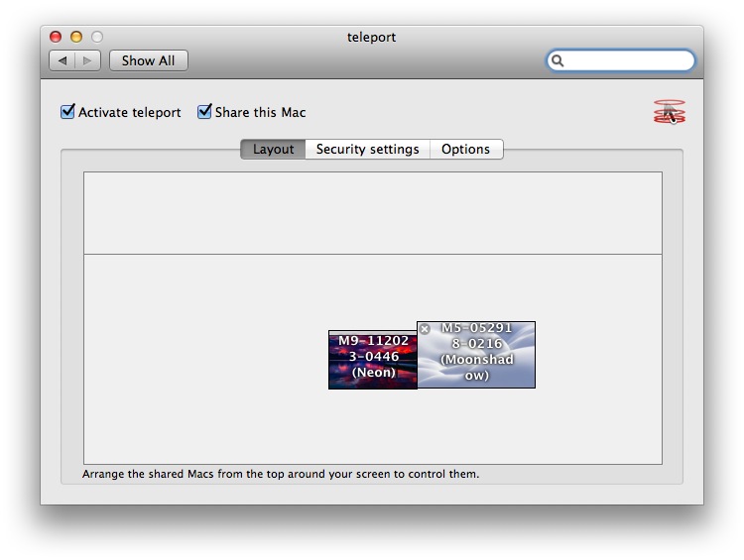
Task: Switch to the Layout tab
Action: click(273, 149)
